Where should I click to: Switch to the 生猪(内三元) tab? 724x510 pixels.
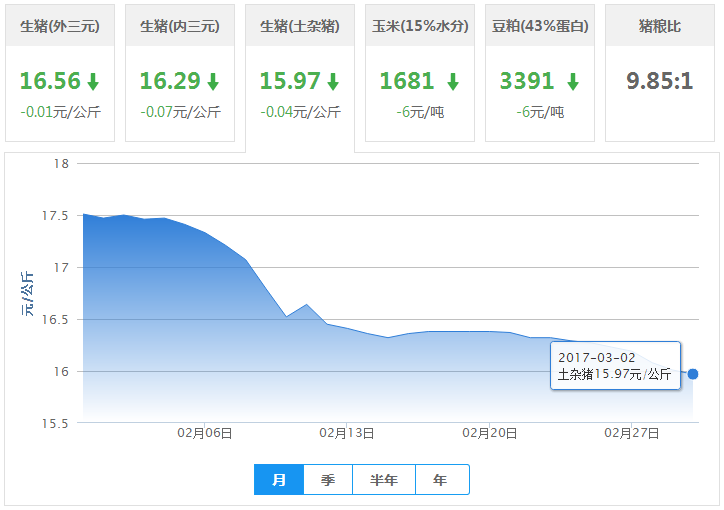point(180,26)
